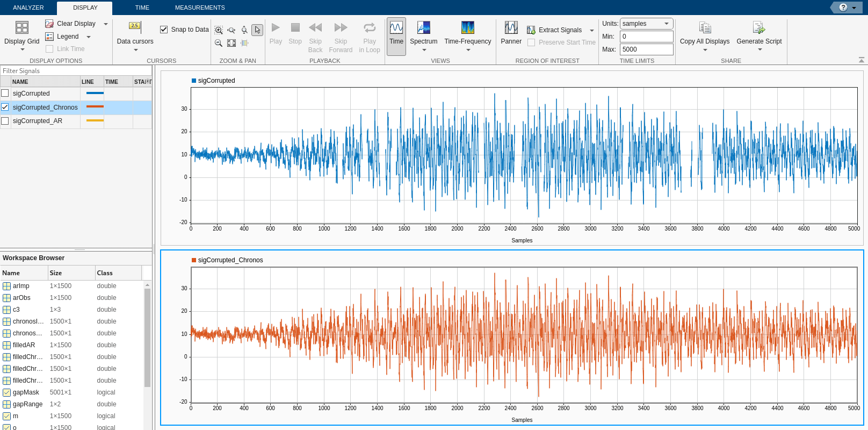Screen dimensions: 868x430
Task: Click the Fit to View icon
Action: 232,43
